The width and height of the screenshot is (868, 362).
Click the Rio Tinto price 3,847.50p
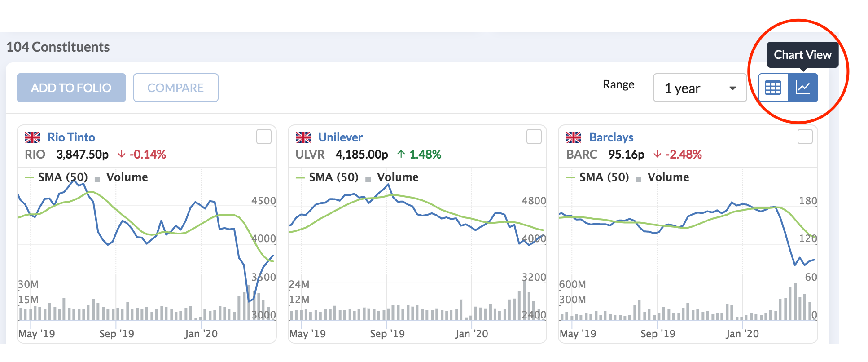pyautogui.click(x=83, y=155)
